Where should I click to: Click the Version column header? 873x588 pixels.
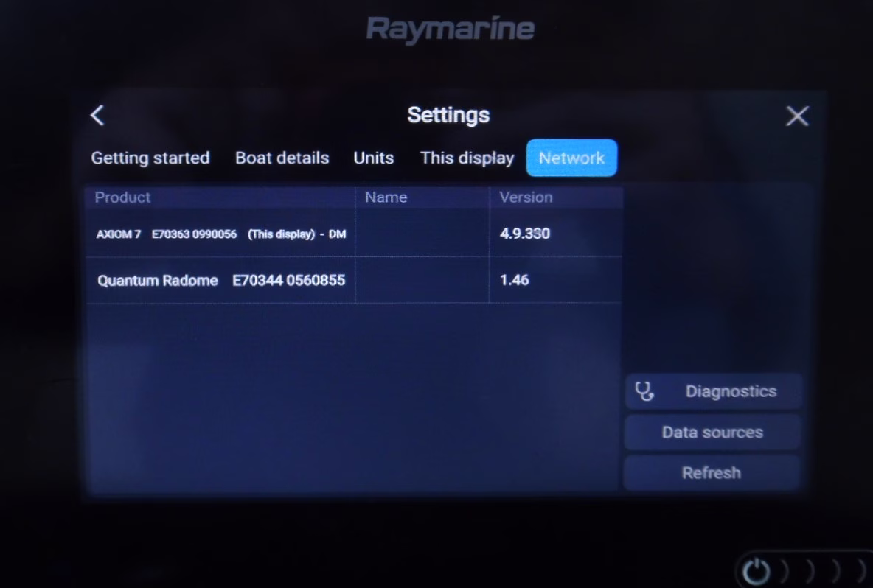tap(556, 197)
